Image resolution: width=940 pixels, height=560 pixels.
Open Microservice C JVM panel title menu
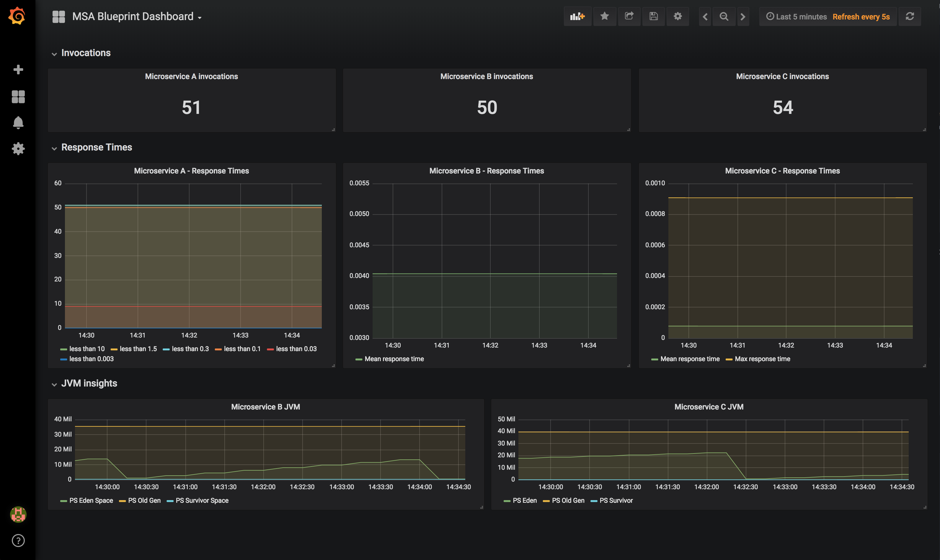tap(709, 407)
